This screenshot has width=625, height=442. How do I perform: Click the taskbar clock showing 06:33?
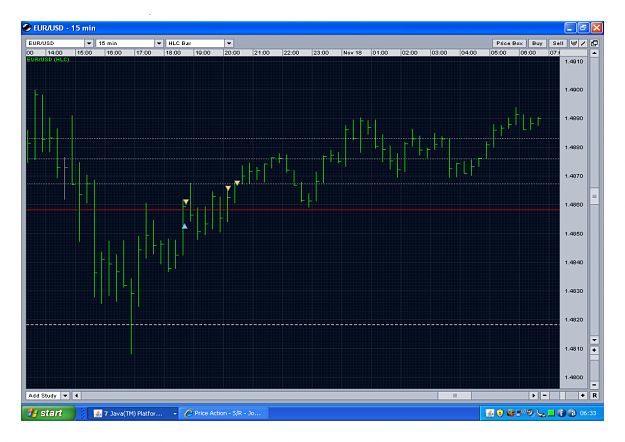pyautogui.click(x=588, y=413)
